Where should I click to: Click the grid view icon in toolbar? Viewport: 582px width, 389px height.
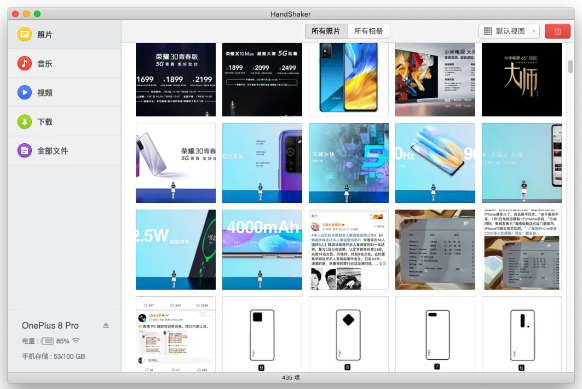pos(488,31)
